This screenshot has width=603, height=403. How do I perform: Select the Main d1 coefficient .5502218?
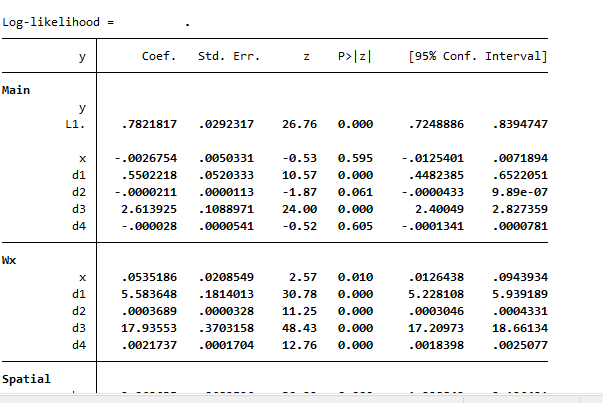149,175
